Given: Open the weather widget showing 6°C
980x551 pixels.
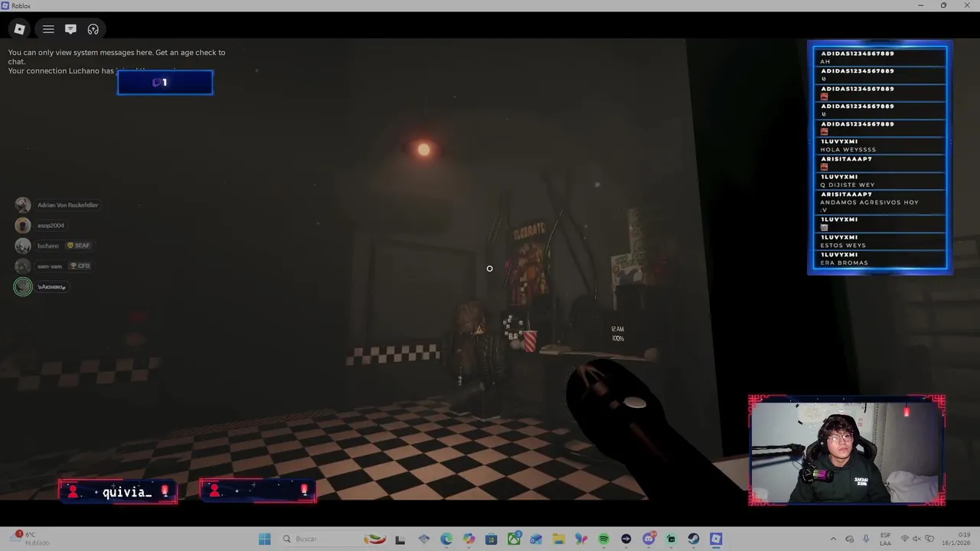Looking at the screenshot, I should [x=31, y=539].
